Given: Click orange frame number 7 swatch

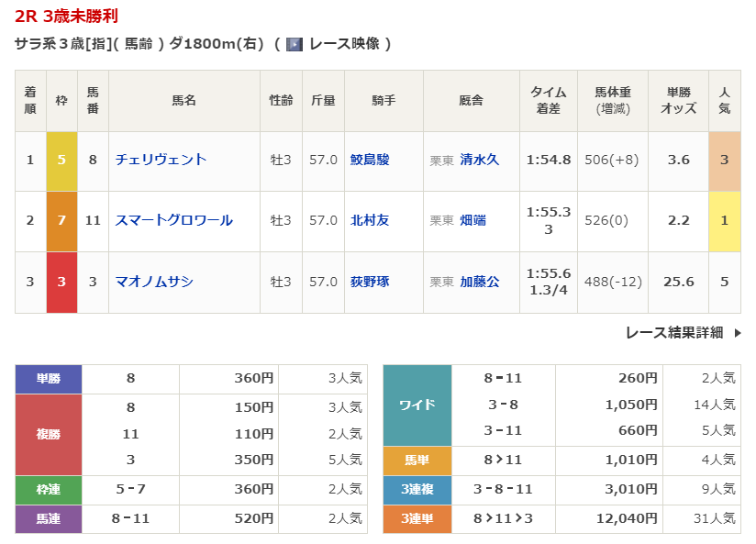Looking at the screenshot, I should click(x=61, y=221).
